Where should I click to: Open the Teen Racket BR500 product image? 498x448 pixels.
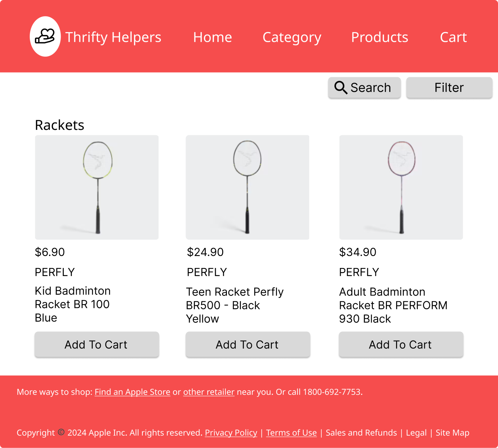click(247, 187)
